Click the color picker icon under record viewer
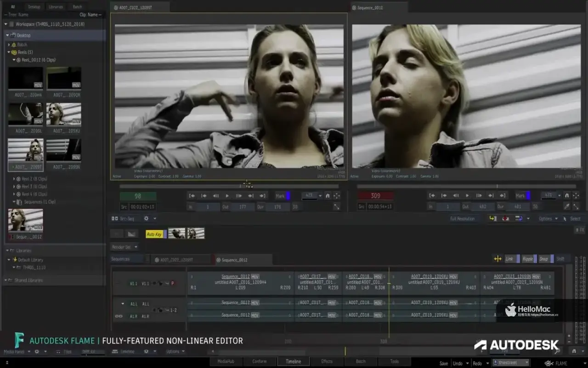 (567, 207)
